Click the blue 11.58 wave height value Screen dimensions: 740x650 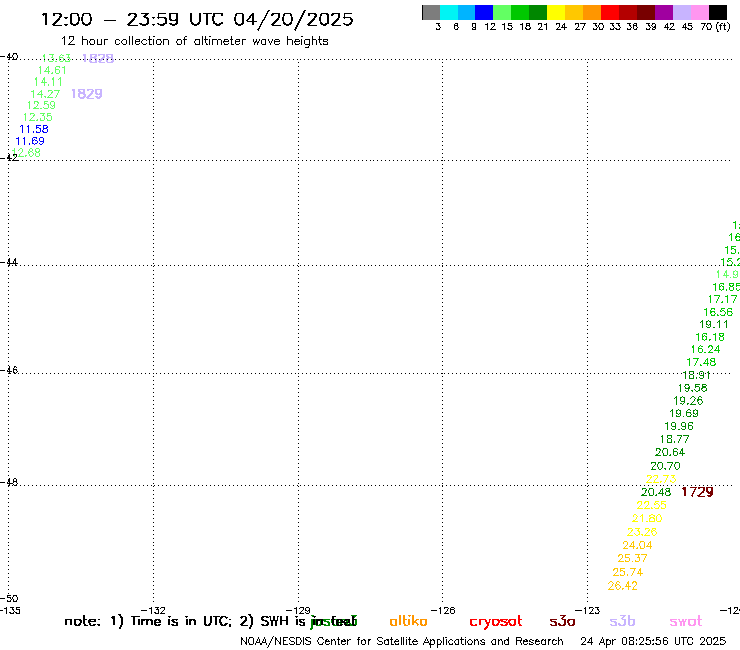[x=34, y=129]
